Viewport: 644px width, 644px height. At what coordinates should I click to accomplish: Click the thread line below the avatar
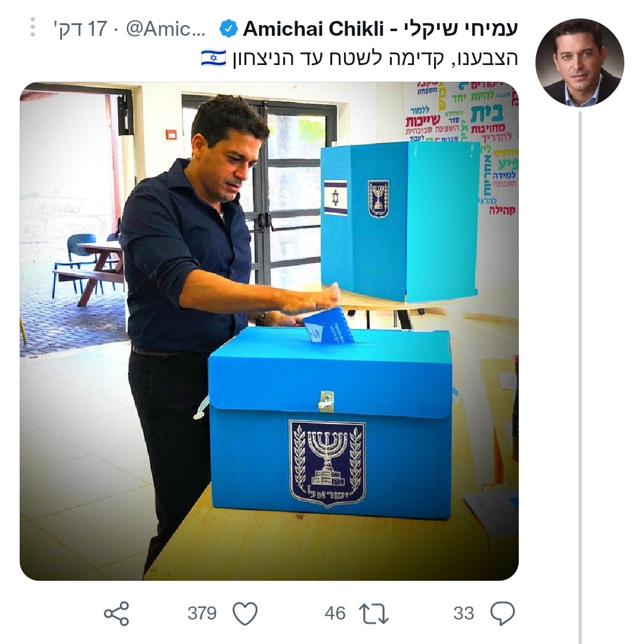[x=580, y=377]
